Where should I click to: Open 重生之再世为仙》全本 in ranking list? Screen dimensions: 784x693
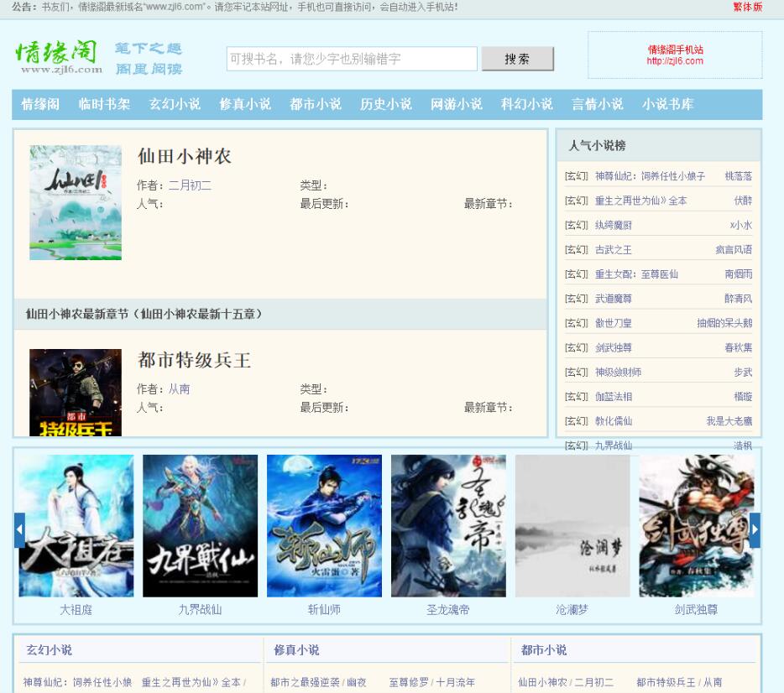click(x=641, y=201)
